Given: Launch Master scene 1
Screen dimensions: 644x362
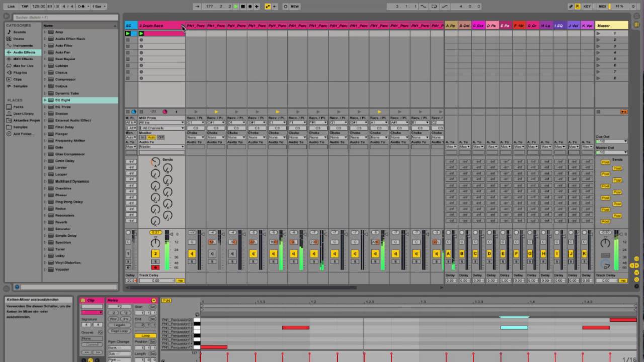Looking at the screenshot, I should pos(598,33).
